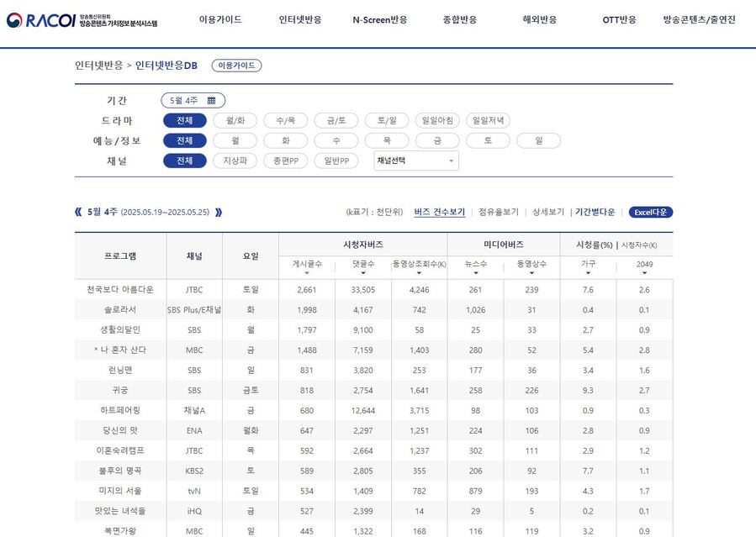The width and height of the screenshot is (756, 537).
Task: Select the 지상파 channel filter
Action: 235,161
